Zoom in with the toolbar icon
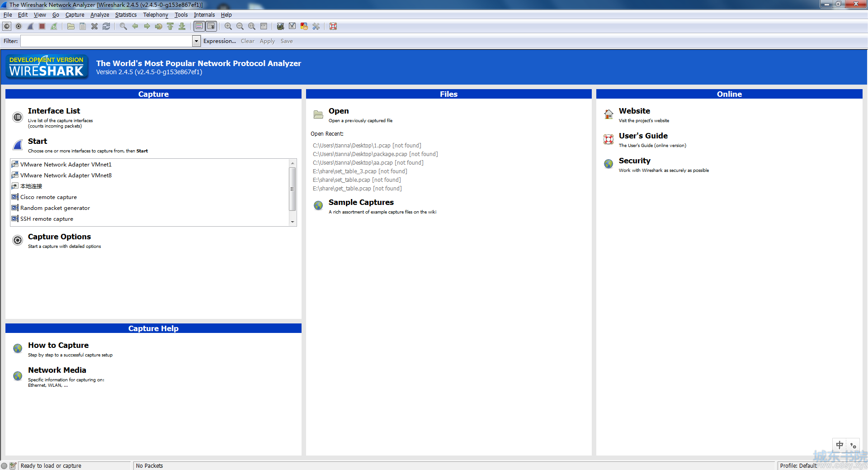 click(x=228, y=26)
